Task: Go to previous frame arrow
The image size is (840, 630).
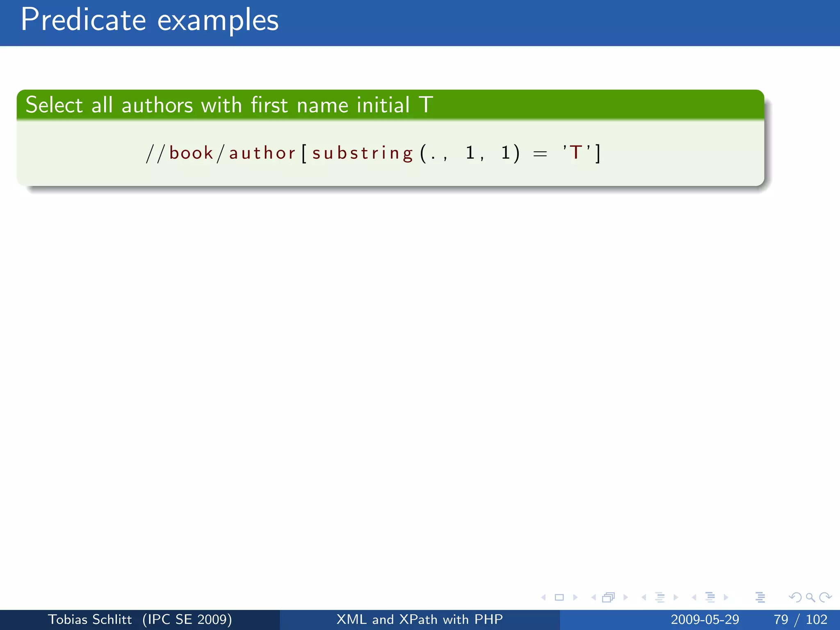Action: [x=593, y=598]
